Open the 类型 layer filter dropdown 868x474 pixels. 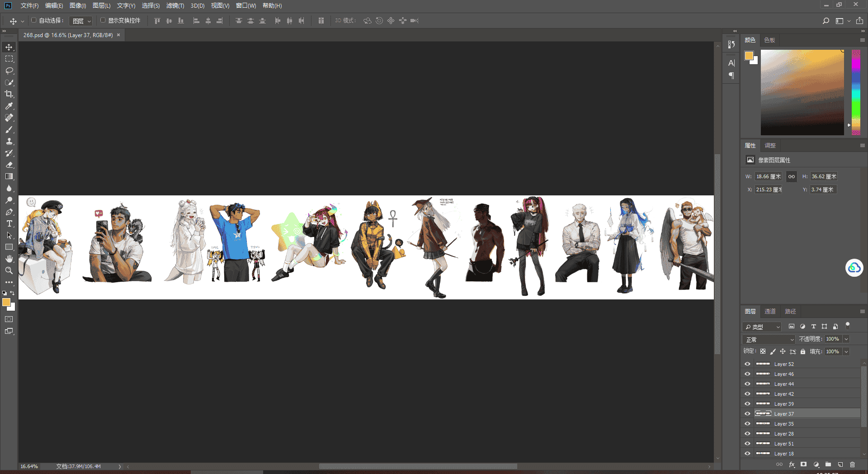(762, 327)
